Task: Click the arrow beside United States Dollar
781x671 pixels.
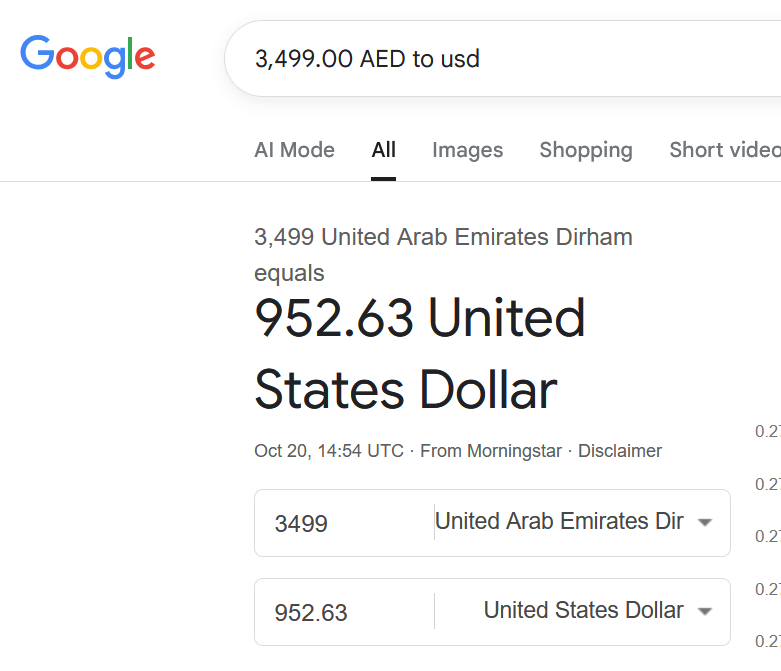Action: [x=704, y=612]
